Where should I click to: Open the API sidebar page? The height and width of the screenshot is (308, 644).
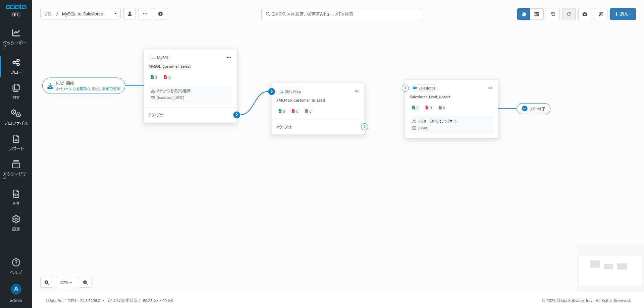(16, 198)
